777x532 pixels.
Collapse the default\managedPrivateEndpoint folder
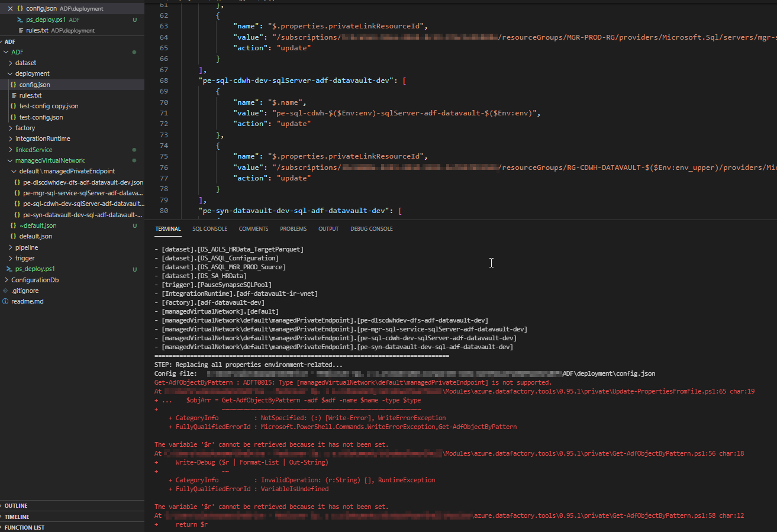pyautogui.click(x=13, y=170)
